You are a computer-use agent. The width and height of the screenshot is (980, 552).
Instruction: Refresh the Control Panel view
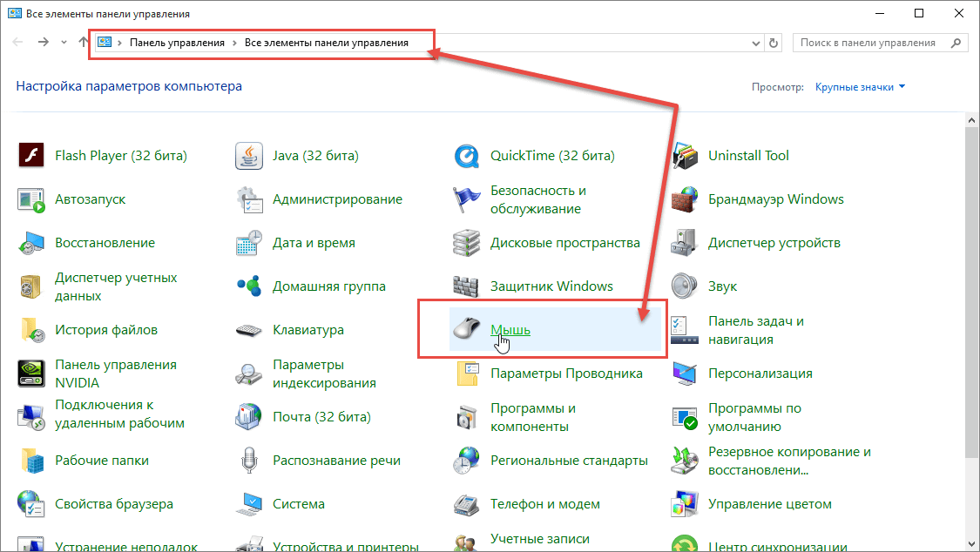click(x=774, y=43)
